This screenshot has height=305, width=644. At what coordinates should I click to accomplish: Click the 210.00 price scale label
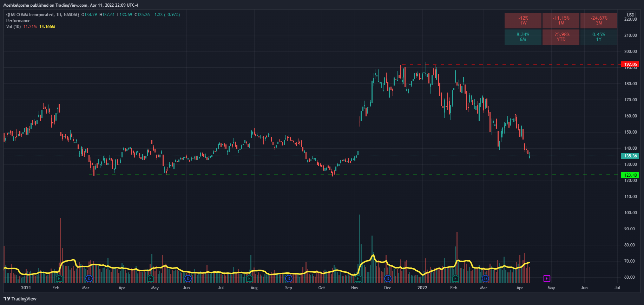[631, 35]
